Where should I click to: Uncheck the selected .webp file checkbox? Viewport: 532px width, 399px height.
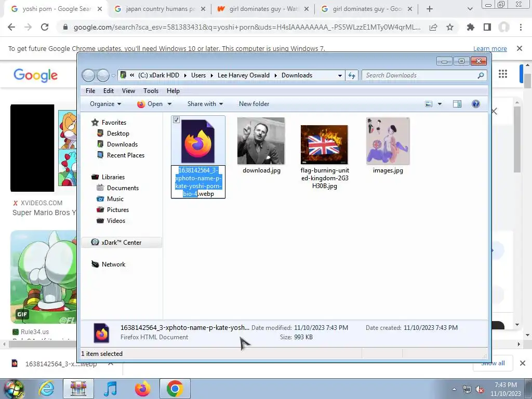[176, 120]
